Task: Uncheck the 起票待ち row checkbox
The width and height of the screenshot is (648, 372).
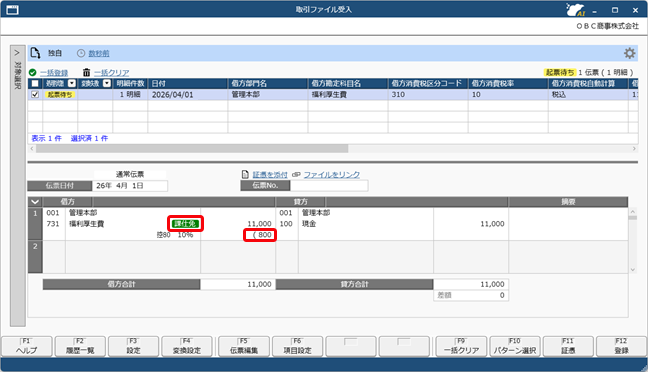Action: [x=35, y=95]
